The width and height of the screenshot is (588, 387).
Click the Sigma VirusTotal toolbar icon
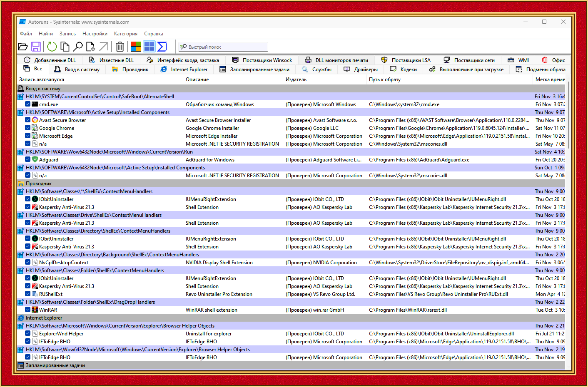tap(162, 47)
